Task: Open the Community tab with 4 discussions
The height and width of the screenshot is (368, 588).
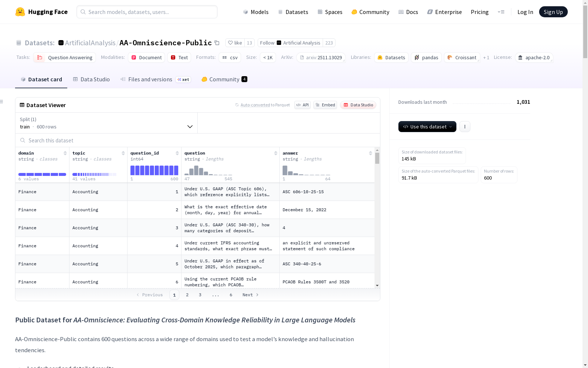Action: pyautogui.click(x=224, y=79)
